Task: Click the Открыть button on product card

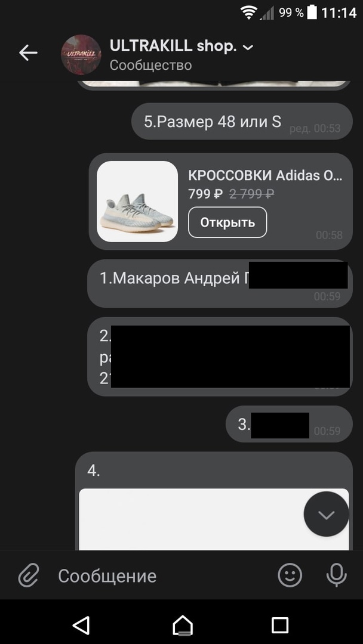Action: pyautogui.click(x=227, y=222)
